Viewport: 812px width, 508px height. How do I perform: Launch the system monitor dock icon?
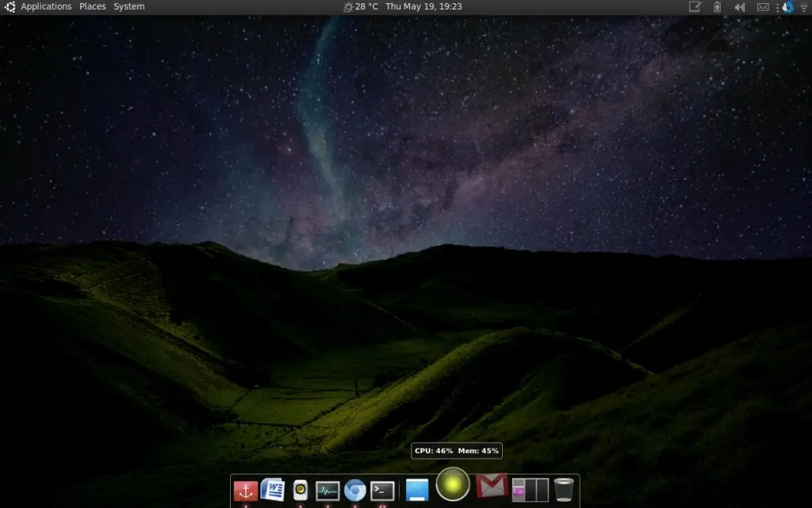click(327, 491)
